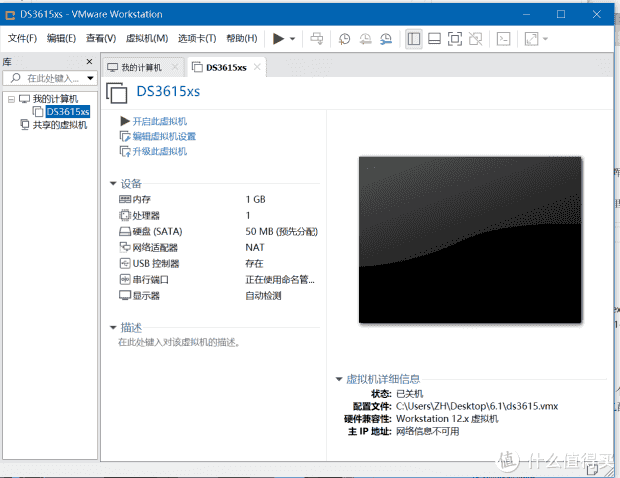Close the DS3615xs tab
620x478 pixels.
coord(257,67)
